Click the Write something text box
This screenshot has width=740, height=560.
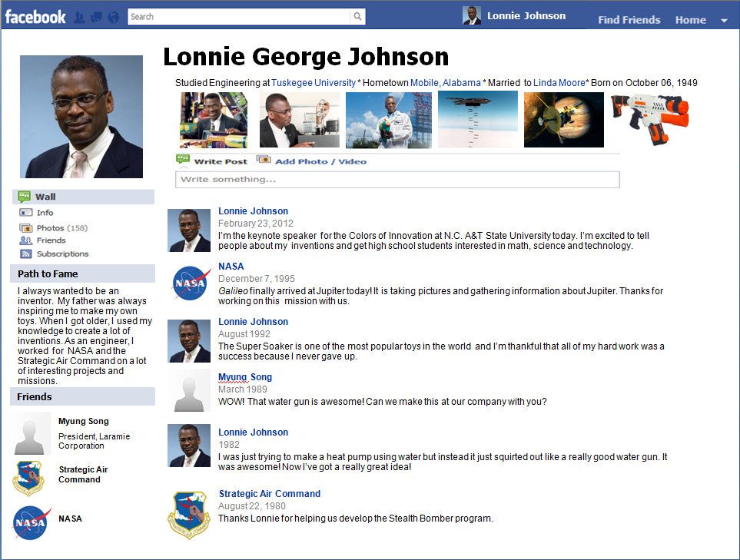tap(397, 179)
